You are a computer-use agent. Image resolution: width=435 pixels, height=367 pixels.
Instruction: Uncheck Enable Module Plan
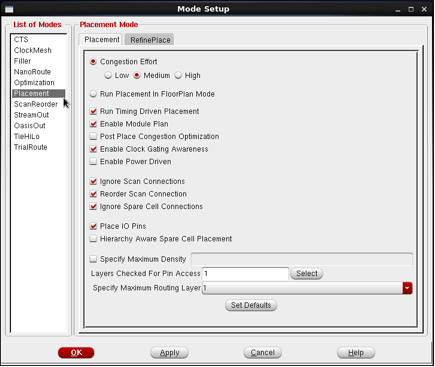[x=93, y=124]
